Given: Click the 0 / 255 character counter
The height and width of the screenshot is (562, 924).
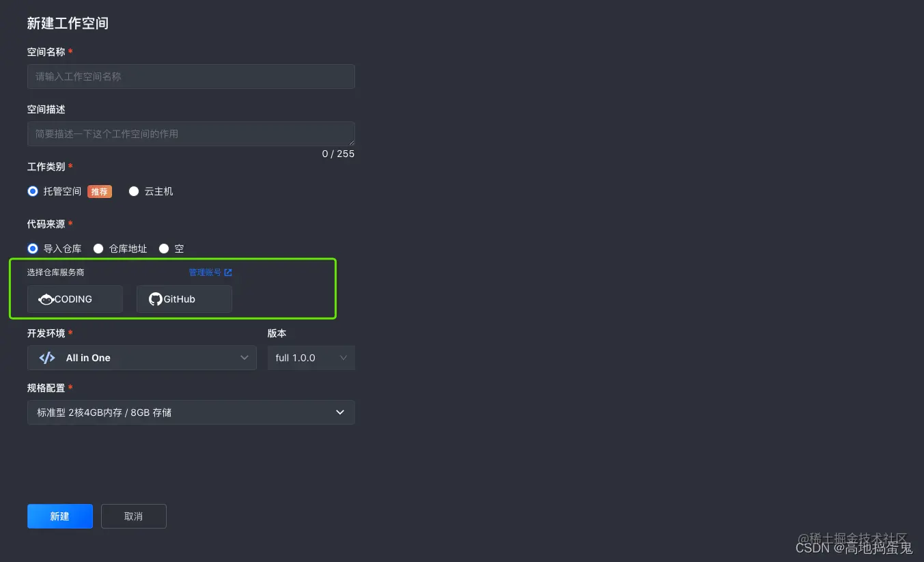Looking at the screenshot, I should (x=338, y=154).
